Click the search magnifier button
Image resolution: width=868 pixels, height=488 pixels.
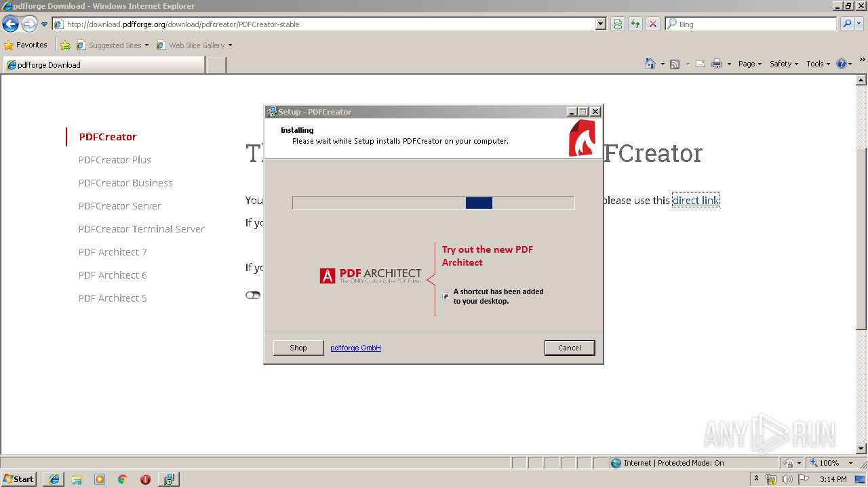point(846,24)
